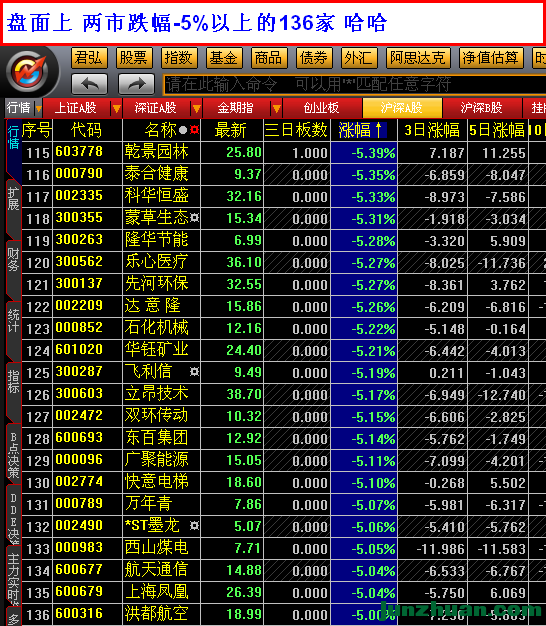Click the 净值估算 toolbar button
Viewport: 546px width, 626px height.
491,58
